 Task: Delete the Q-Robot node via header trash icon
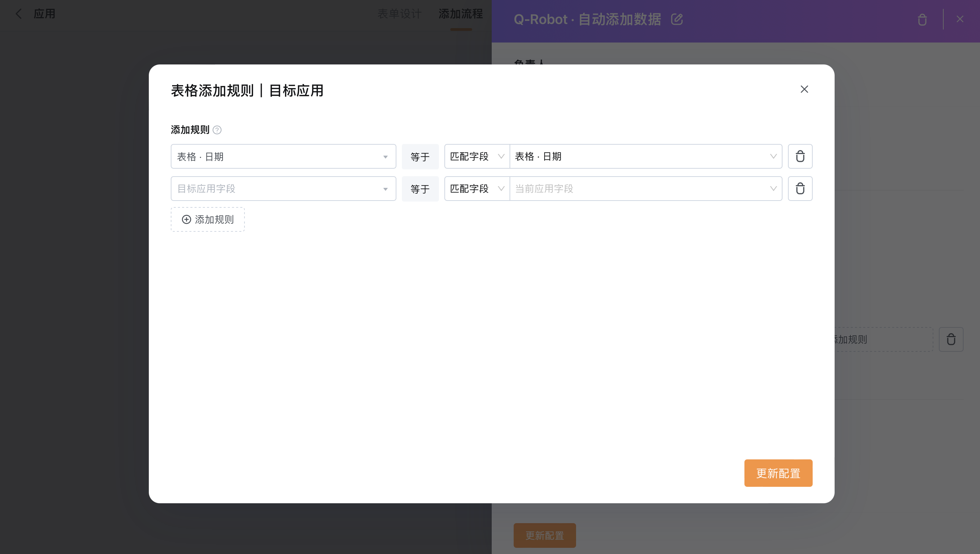click(922, 20)
